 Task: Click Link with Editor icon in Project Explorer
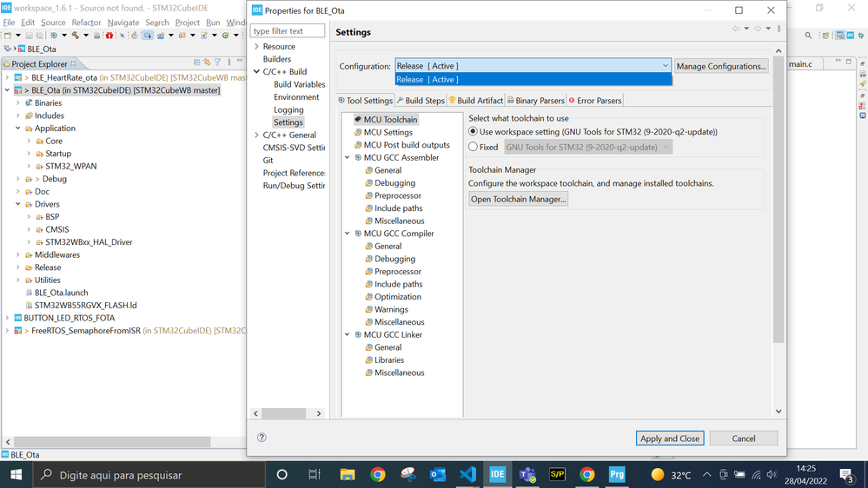click(x=207, y=63)
